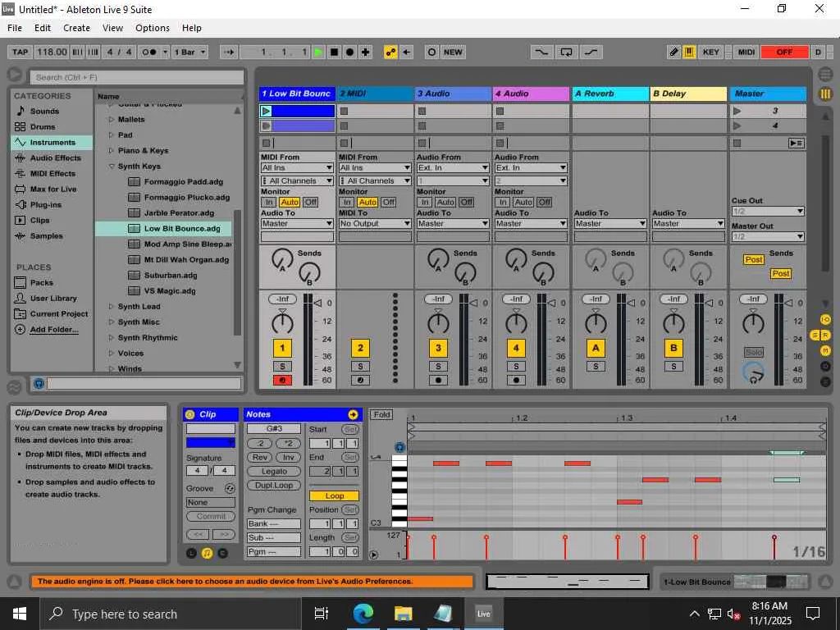This screenshot has height=630, width=840.
Task: Click the headphone preview icon in browser
Action: tap(38, 383)
